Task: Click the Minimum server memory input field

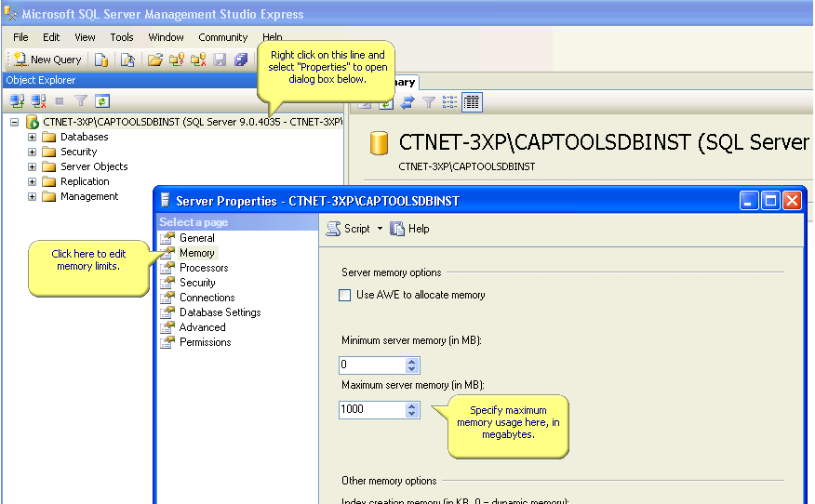Action: [x=372, y=365]
